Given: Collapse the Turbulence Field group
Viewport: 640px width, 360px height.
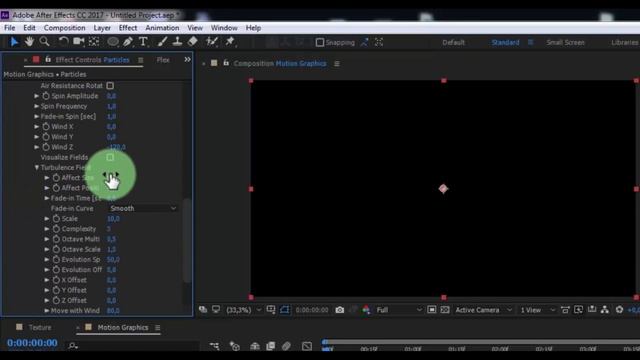Looking at the screenshot, I should (x=37, y=167).
